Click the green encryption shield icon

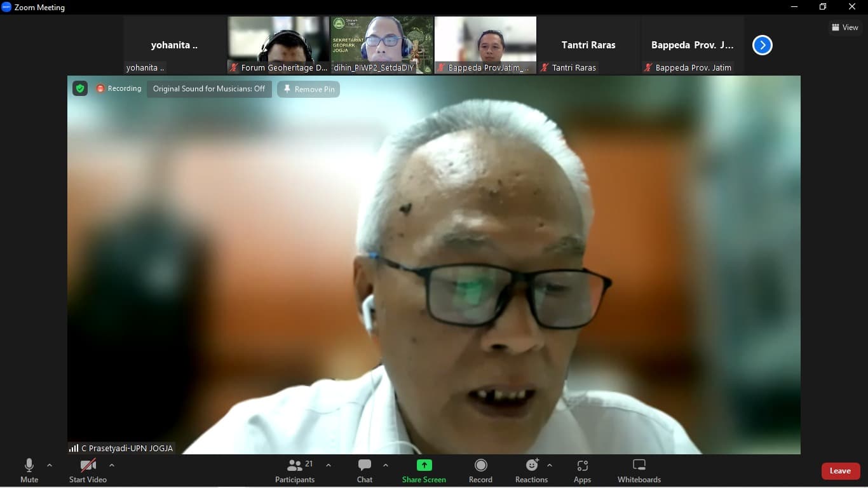(80, 88)
